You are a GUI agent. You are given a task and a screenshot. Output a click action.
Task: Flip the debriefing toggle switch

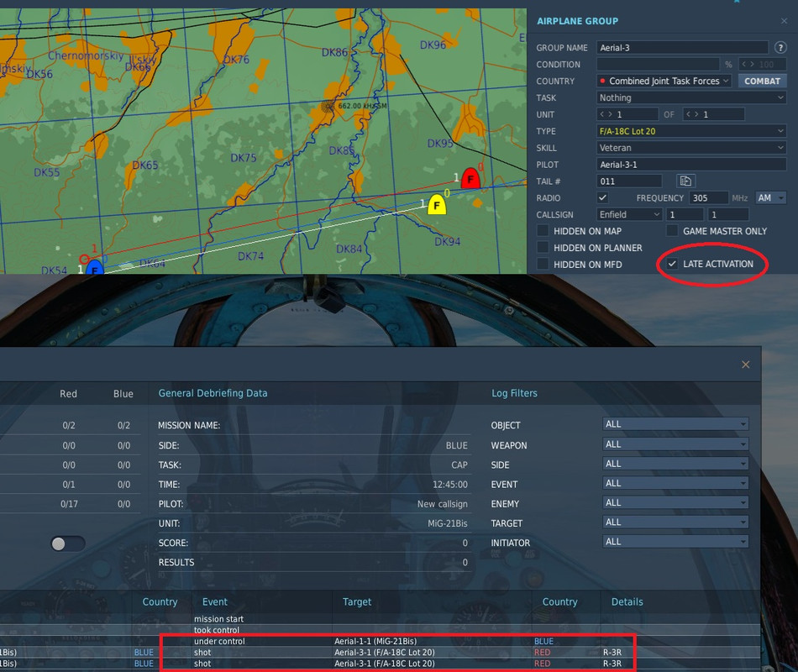tap(68, 543)
